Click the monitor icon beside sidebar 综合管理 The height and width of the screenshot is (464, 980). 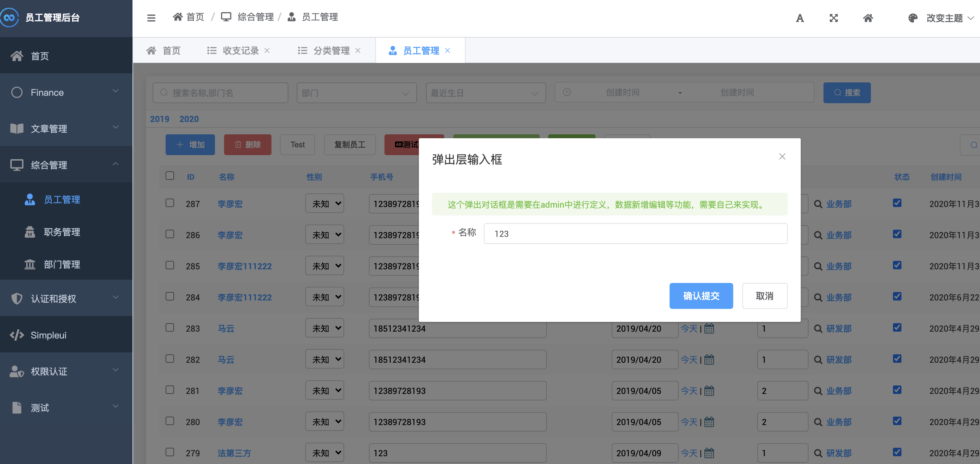(17, 165)
